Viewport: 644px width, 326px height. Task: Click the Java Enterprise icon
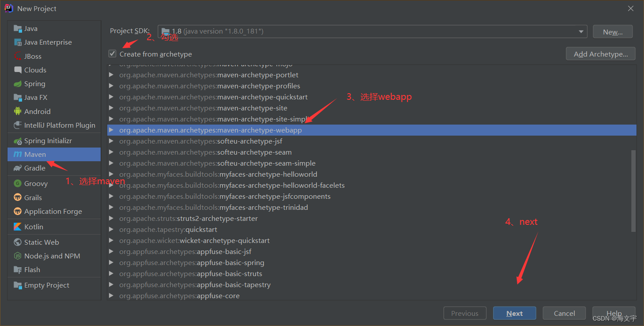(x=18, y=42)
